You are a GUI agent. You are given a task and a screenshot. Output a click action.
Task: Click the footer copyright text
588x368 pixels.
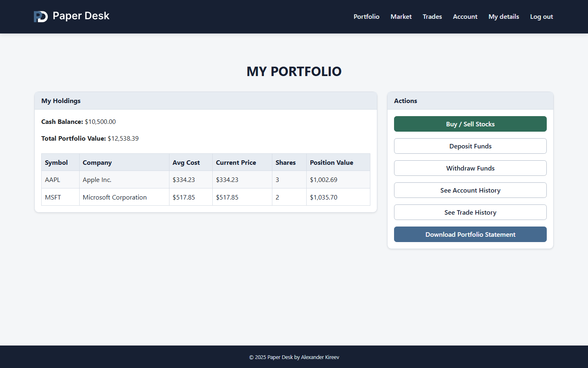coord(294,357)
